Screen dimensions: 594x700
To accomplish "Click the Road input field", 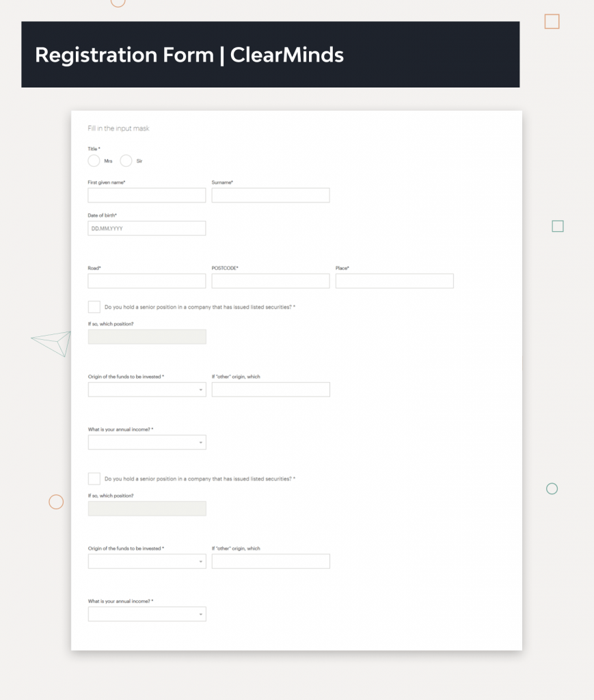I will [147, 281].
